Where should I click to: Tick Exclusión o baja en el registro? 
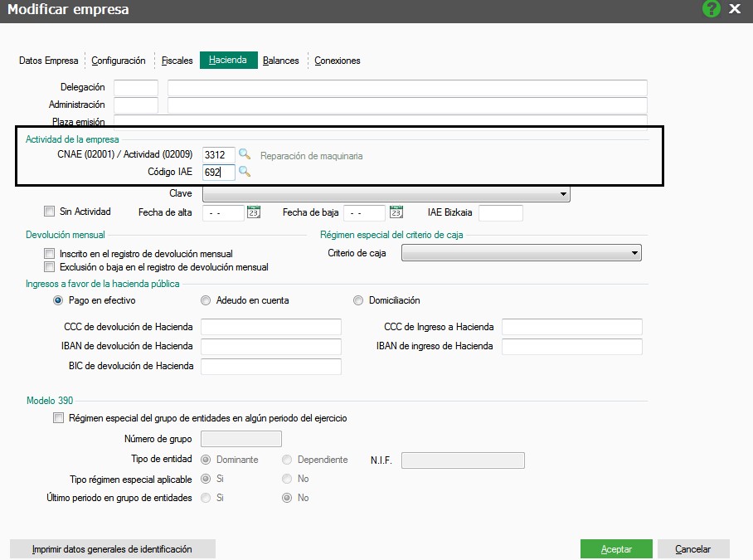coord(49,266)
